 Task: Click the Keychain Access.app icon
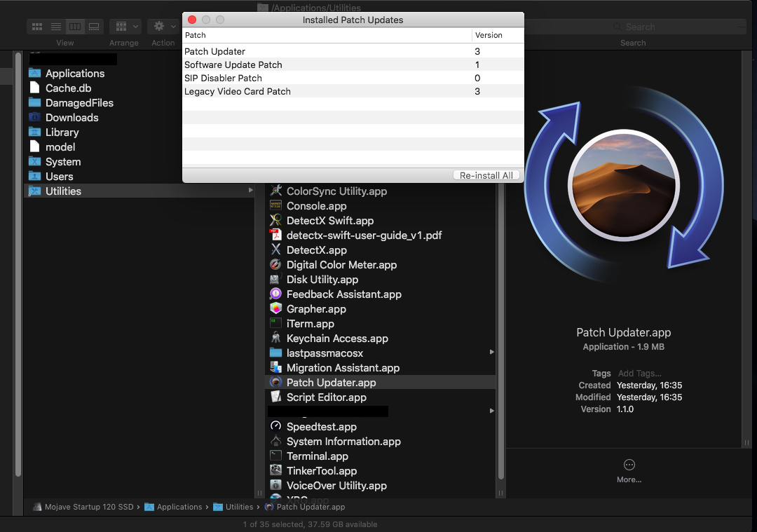point(275,338)
